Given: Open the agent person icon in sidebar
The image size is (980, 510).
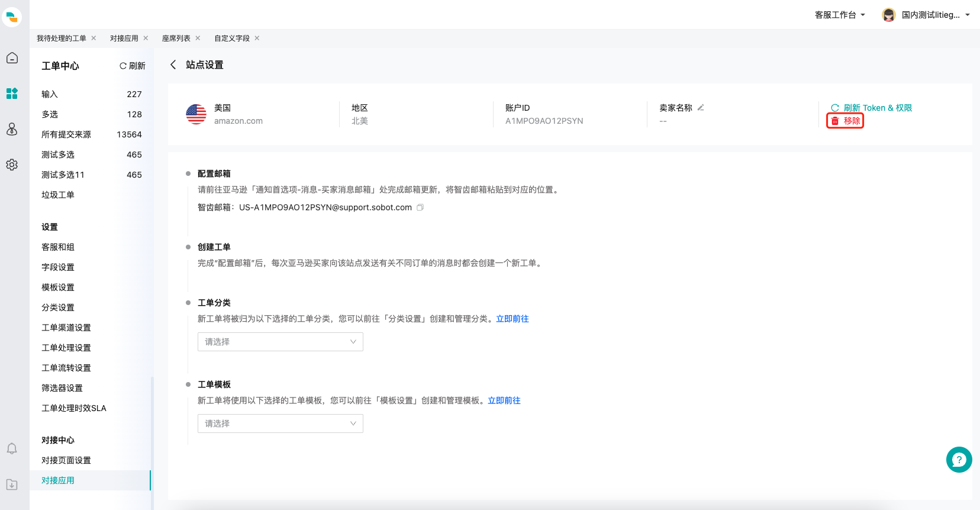Looking at the screenshot, I should click(x=12, y=129).
